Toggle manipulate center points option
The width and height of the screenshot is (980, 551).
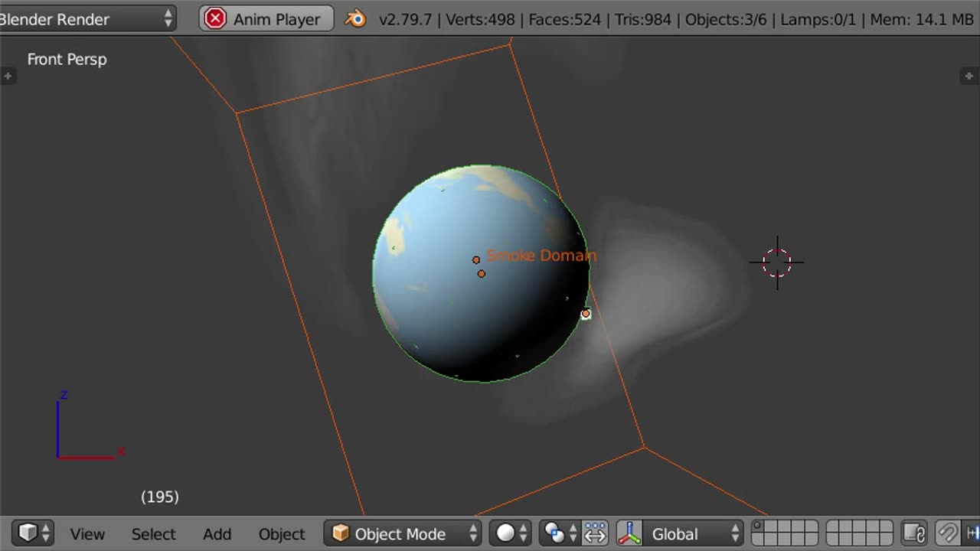click(596, 533)
